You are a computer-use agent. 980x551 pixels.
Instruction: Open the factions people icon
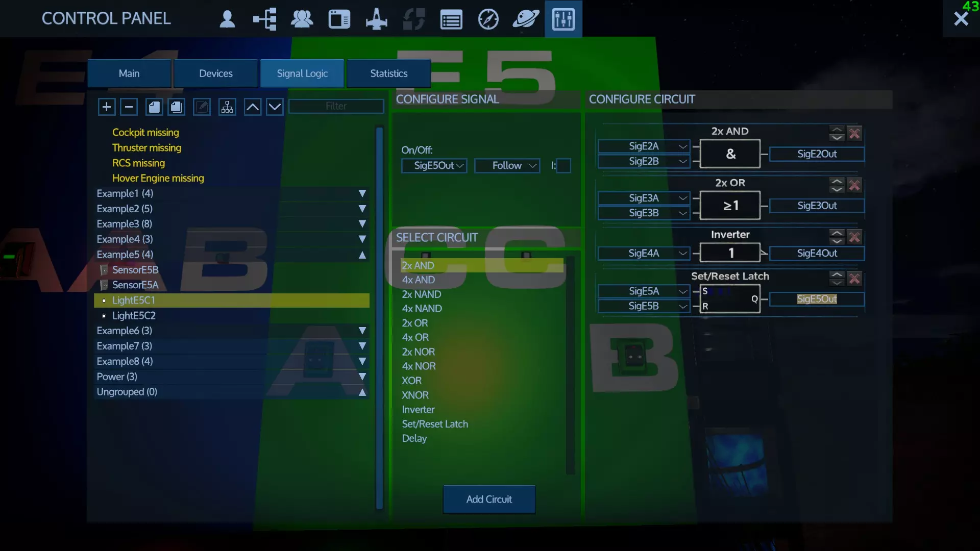(x=302, y=19)
